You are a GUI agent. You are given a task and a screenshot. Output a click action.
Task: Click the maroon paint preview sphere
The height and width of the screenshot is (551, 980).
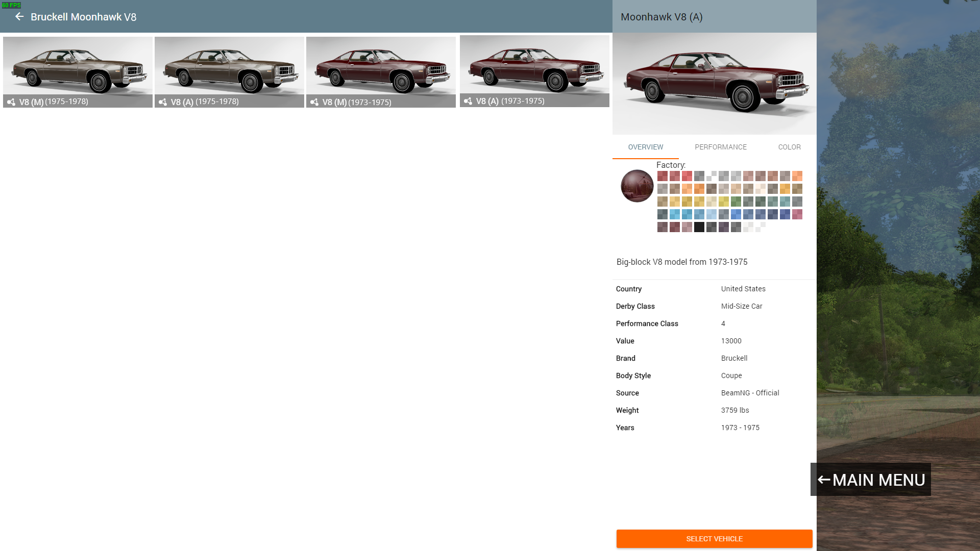tap(637, 186)
